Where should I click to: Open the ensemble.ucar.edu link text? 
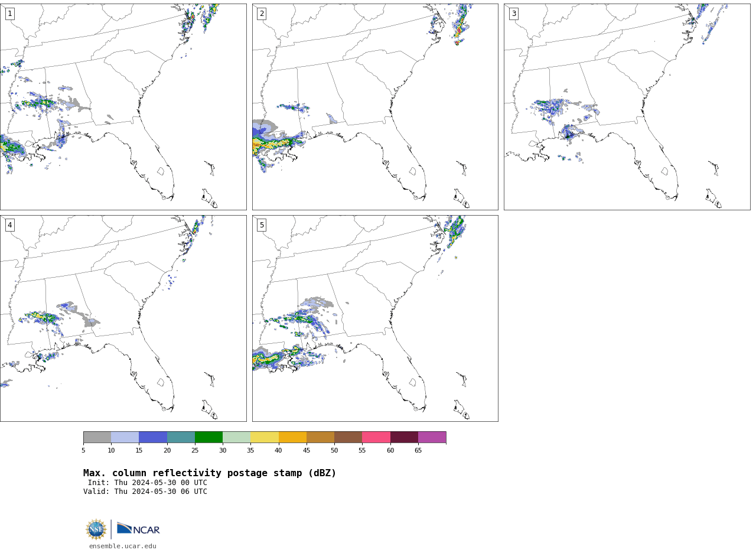click(x=123, y=547)
